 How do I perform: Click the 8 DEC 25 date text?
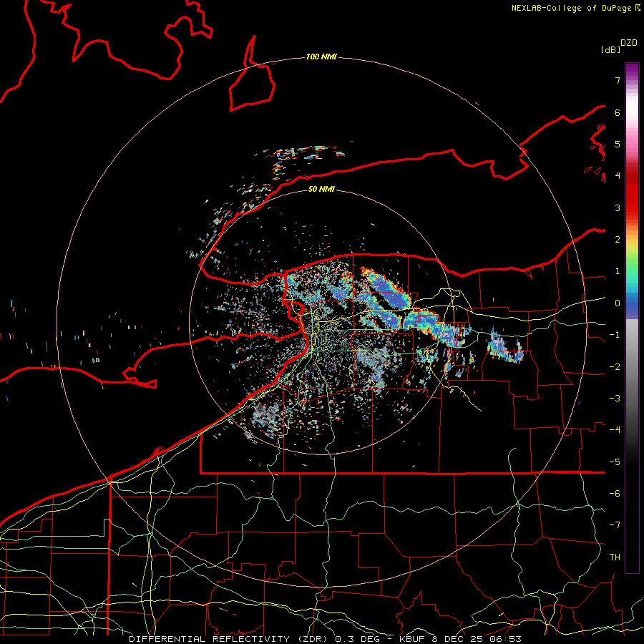pos(457,639)
